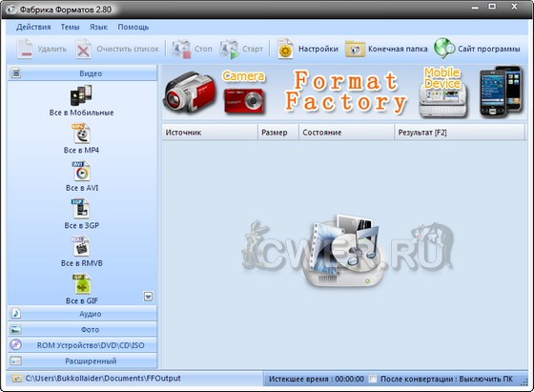Viewport: 534px width, 392px height.
Task: Click the Очистить список red X icon
Action: [84, 49]
